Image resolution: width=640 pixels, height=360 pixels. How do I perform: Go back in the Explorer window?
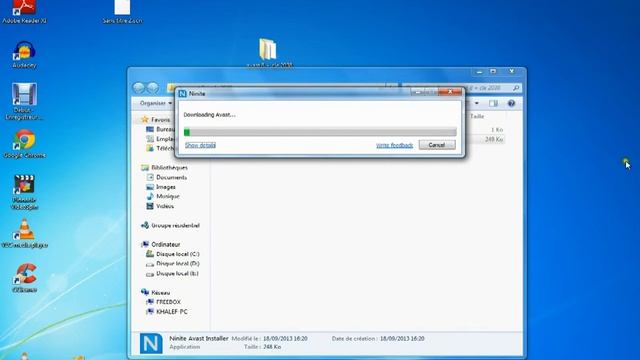point(139,87)
